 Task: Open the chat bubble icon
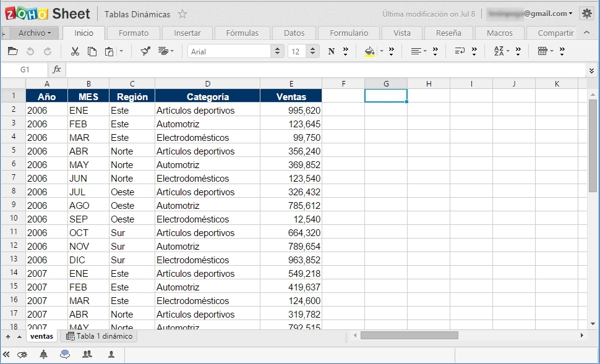[x=64, y=355]
